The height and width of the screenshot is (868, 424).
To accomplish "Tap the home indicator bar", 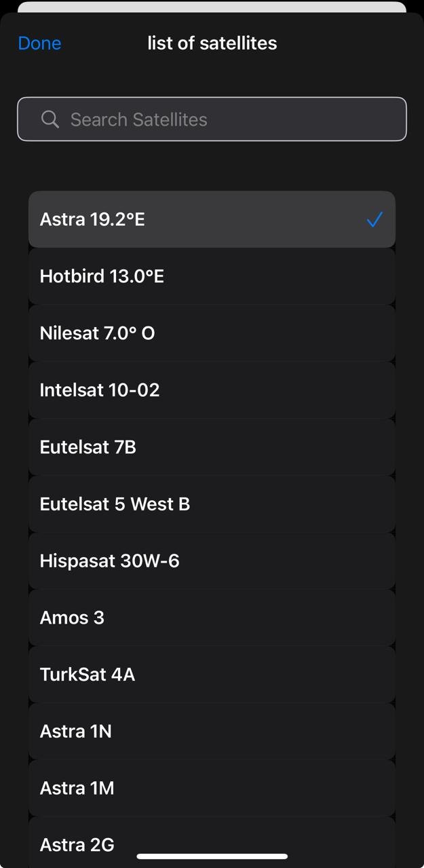I will point(212,856).
